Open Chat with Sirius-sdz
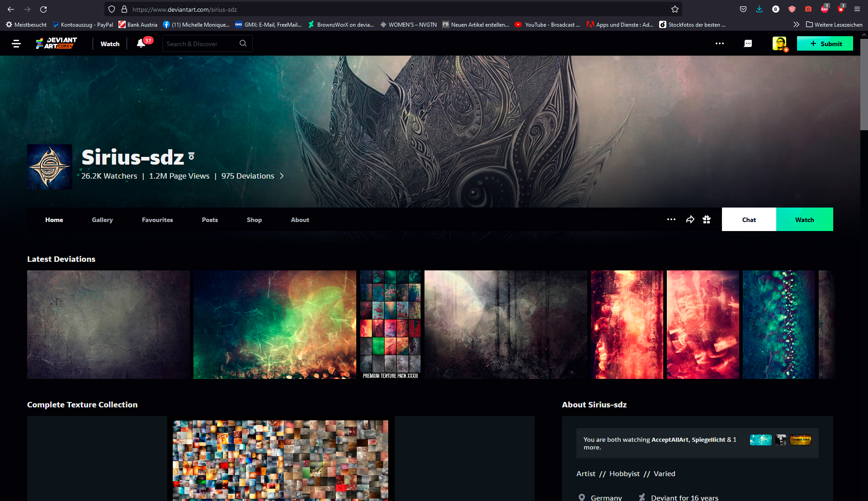The height and width of the screenshot is (501, 868). (x=749, y=220)
